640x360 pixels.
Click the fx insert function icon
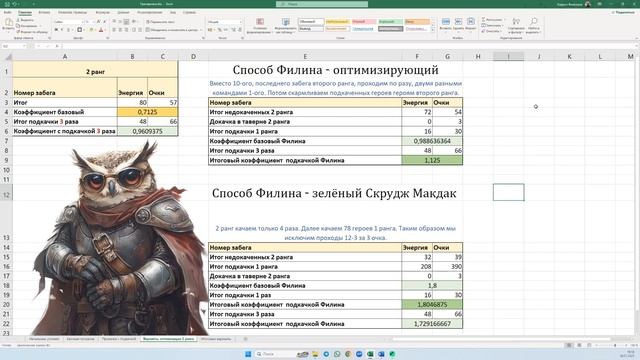tap(57, 46)
